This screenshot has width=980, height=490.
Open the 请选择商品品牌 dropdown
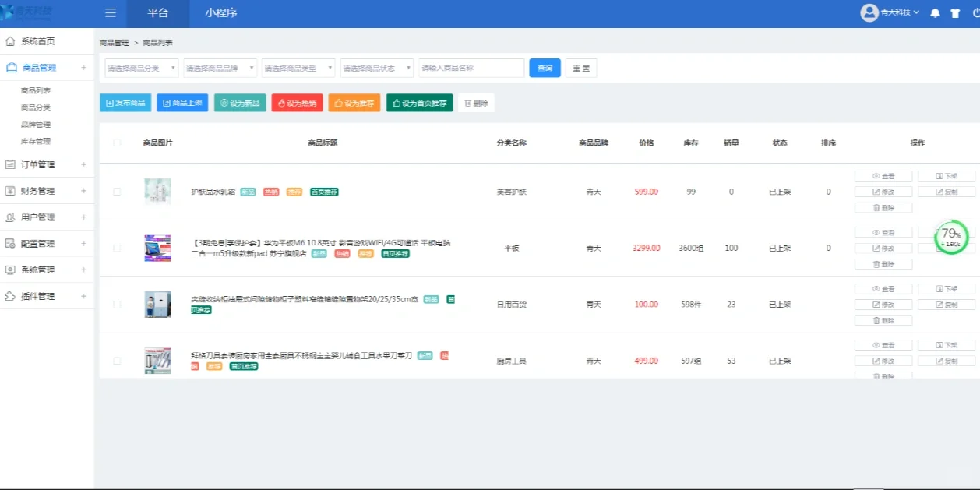pyautogui.click(x=220, y=68)
